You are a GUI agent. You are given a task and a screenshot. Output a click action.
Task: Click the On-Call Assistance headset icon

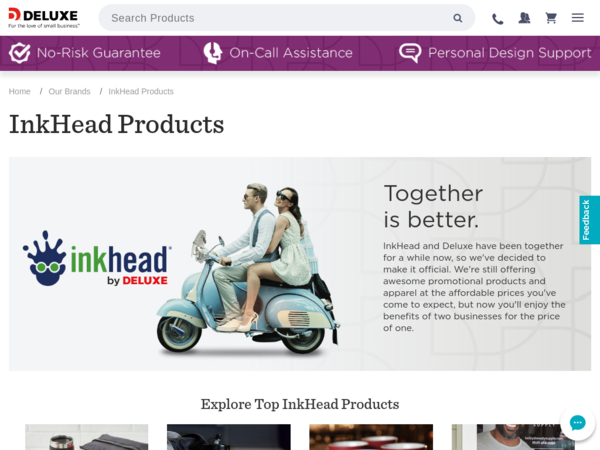pos(212,53)
